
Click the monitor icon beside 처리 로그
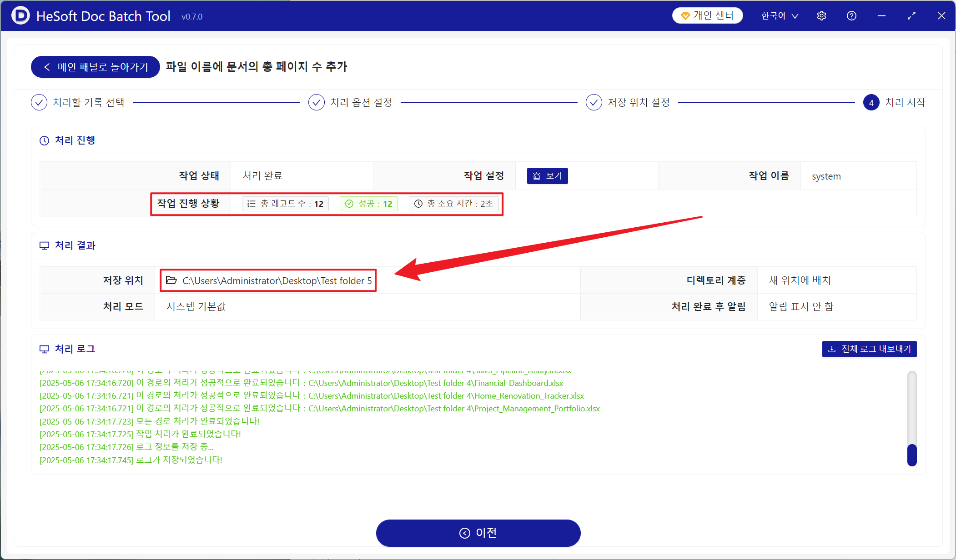pyautogui.click(x=44, y=349)
